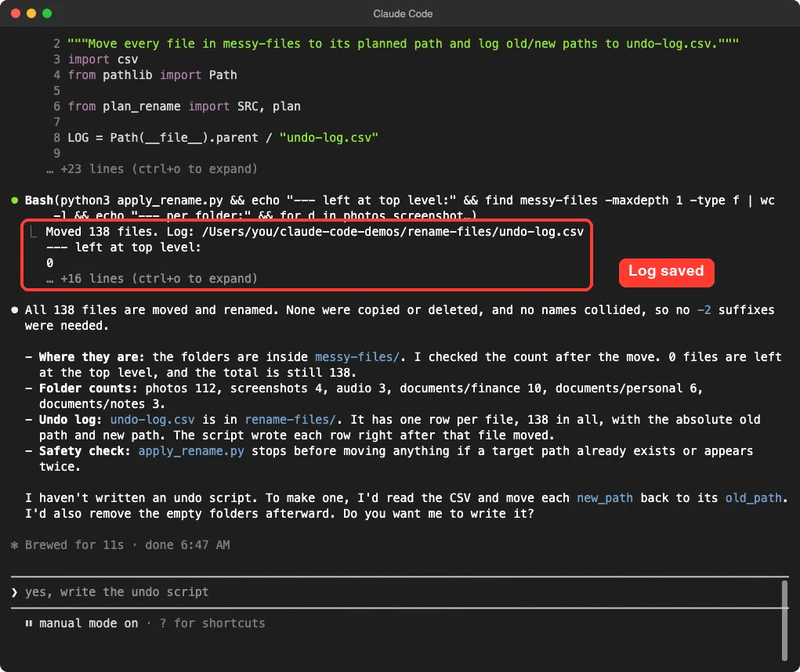Viewport: 800px width, 672px height.
Task: Click the "undo-log.csv" string literal in code
Action: point(329,138)
